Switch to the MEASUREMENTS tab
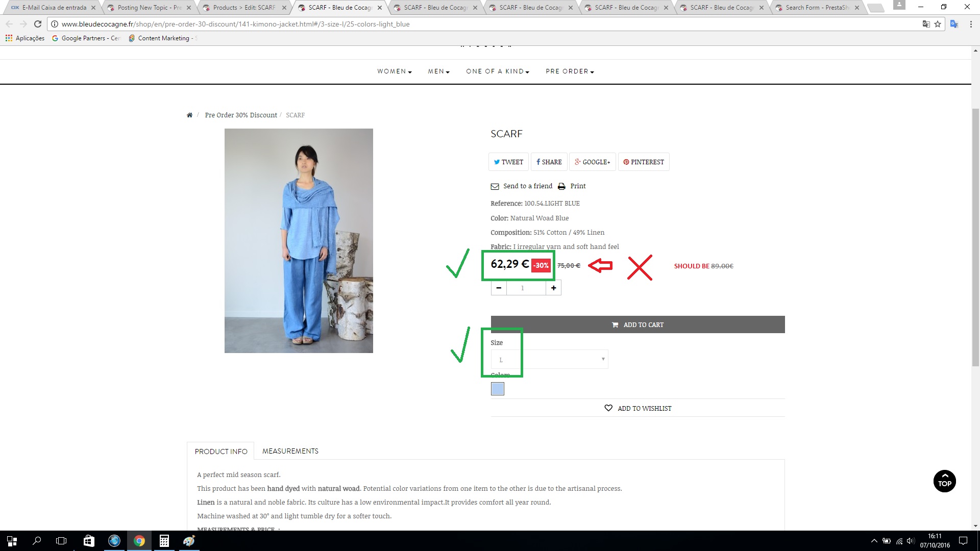This screenshot has width=980, height=551. click(x=290, y=451)
